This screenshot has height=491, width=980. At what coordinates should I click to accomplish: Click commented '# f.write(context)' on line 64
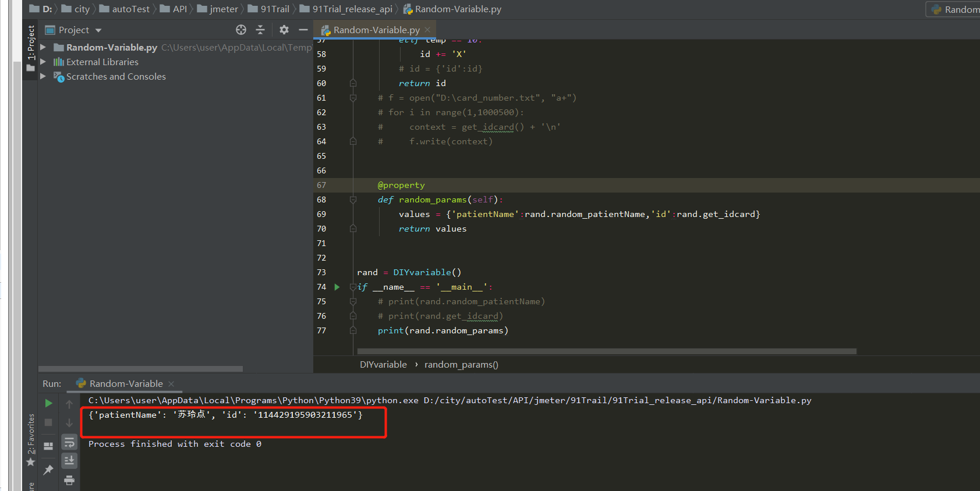coord(435,141)
